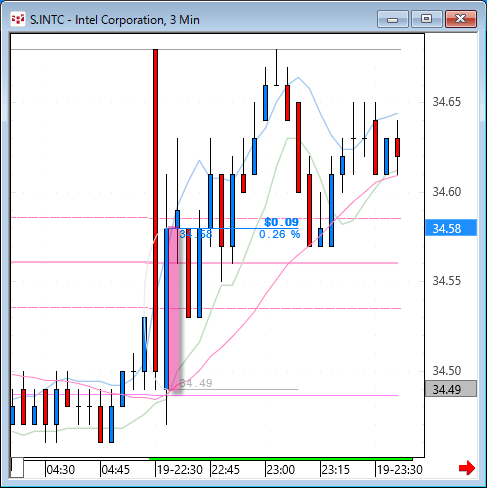Maximize the Intel chart window
Viewport: 487px width, 488px height.
coord(426,19)
